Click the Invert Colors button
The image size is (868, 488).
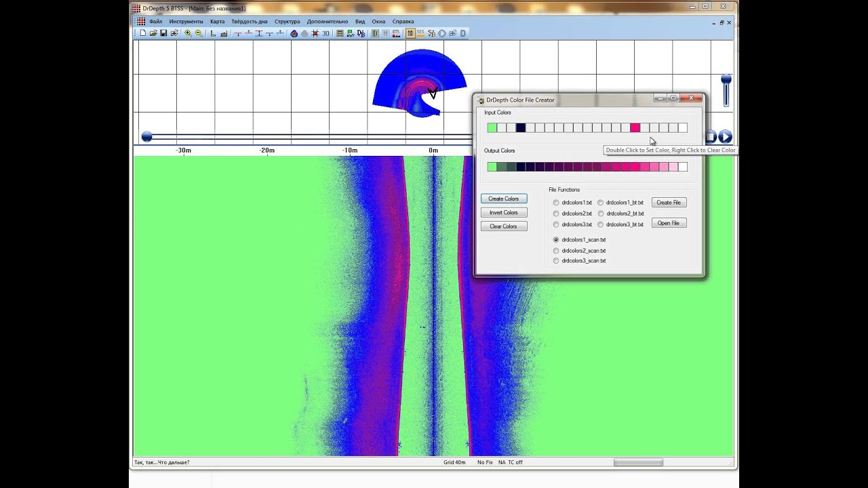[504, 213]
